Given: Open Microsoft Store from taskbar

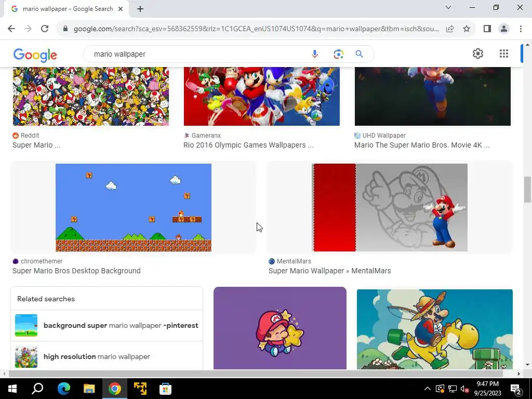Looking at the screenshot, I should 165,389.
